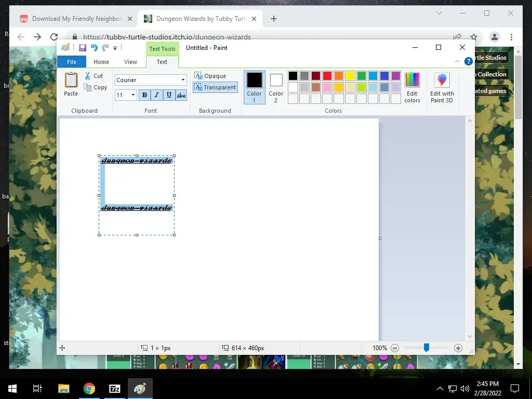Screen dimensions: 532x399
Task: Click Chrome icon on the taskbar
Action: tap(89, 389)
